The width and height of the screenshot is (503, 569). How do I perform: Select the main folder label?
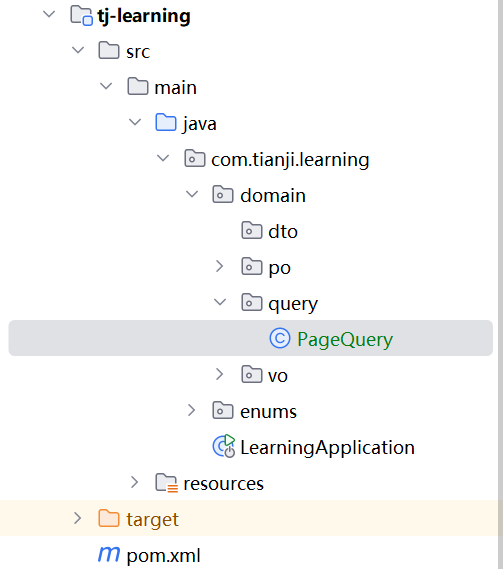(175, 87)
